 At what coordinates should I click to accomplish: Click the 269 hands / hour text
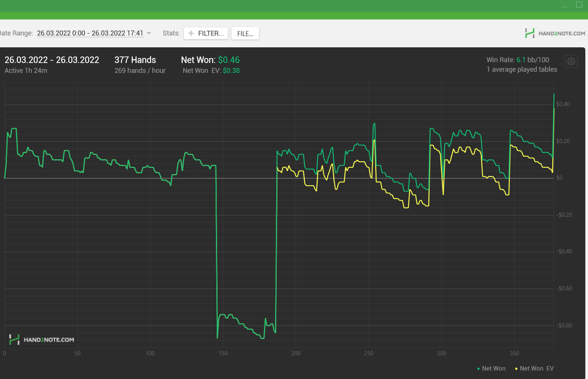[x=140, y=71]
